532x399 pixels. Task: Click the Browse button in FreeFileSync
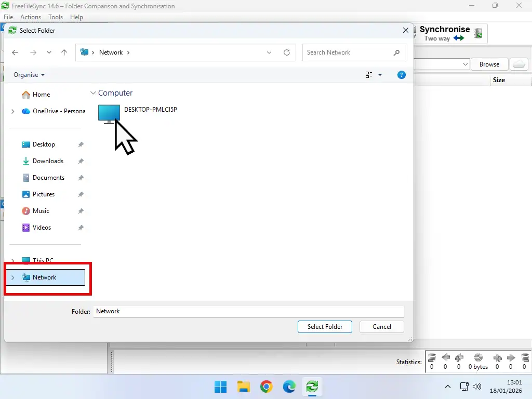click(x=489, y=64)
